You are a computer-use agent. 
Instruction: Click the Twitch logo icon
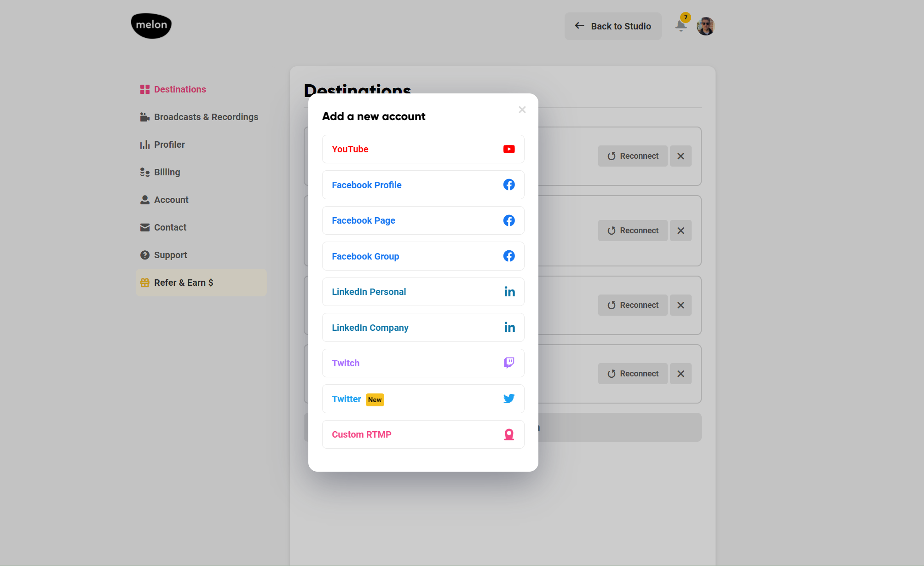(x=509, y=363)
